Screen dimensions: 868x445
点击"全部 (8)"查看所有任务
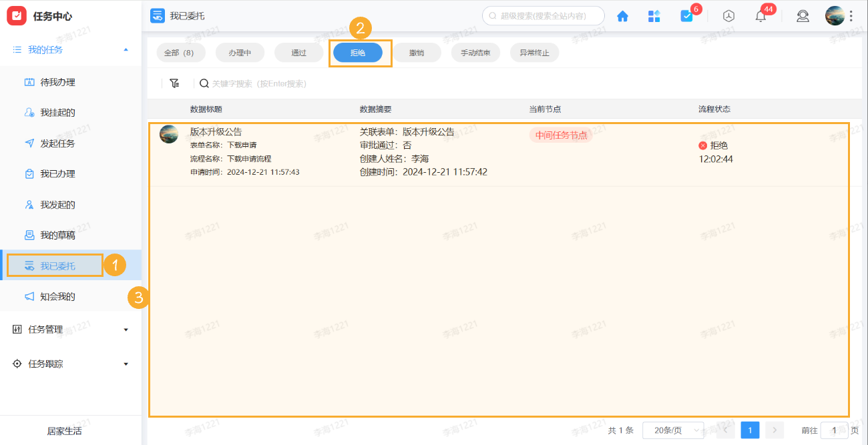(x=180, y=52)
